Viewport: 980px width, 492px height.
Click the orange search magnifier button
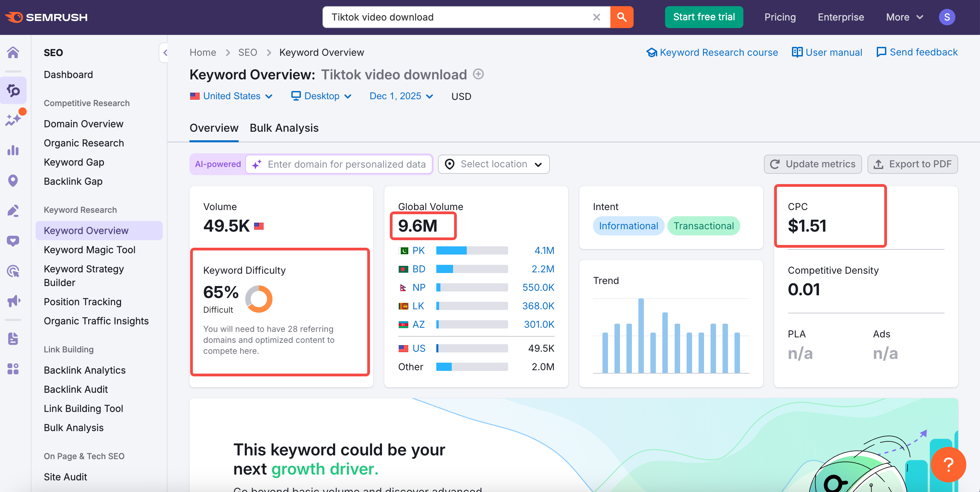pos(622,17)
